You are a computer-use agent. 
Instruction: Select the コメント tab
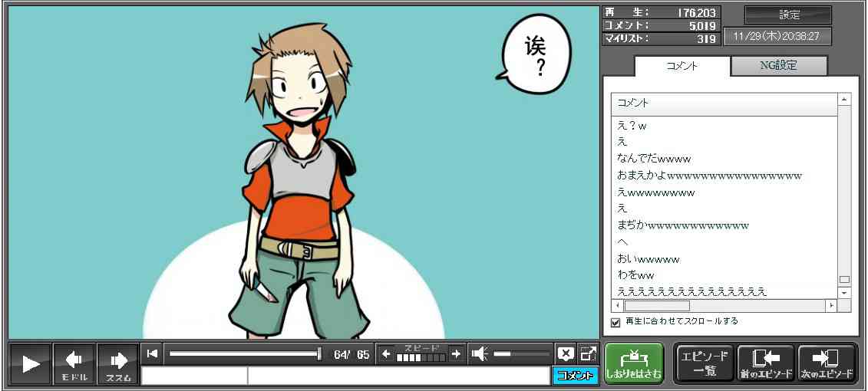pos(682,66)
